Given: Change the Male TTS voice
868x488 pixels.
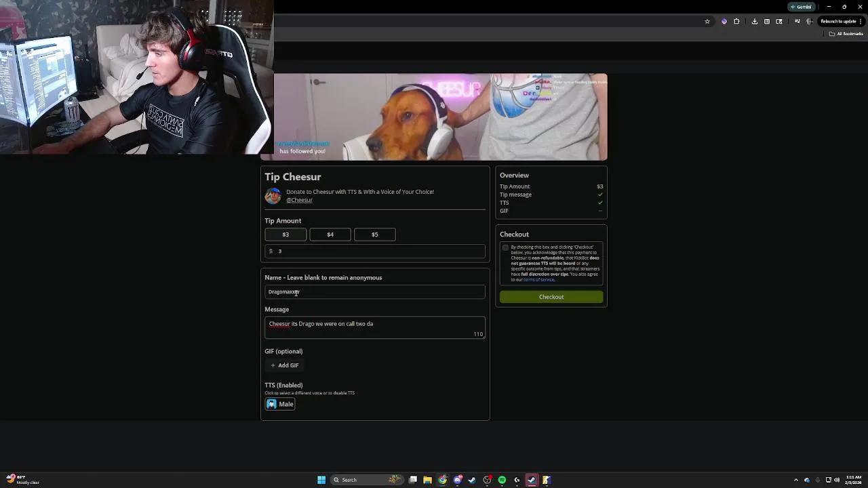Looking at the screenshot, I should click(x=280, y=404).
